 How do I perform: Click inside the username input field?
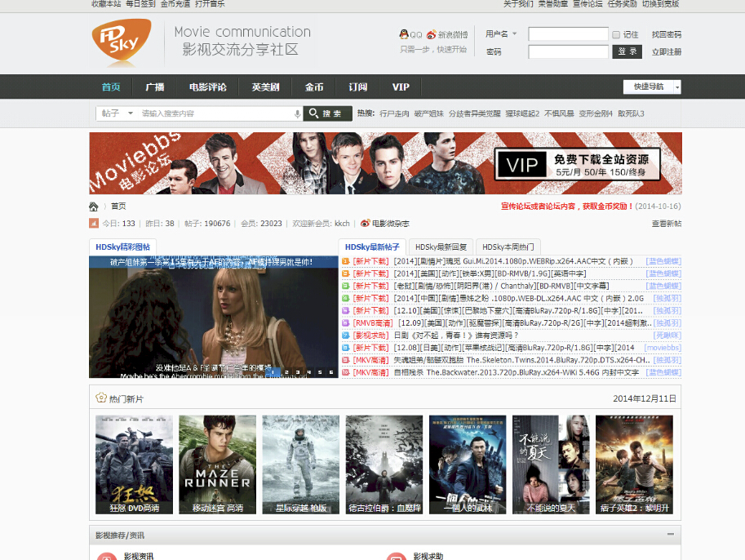pyautogui.click(x=568, y=34)
